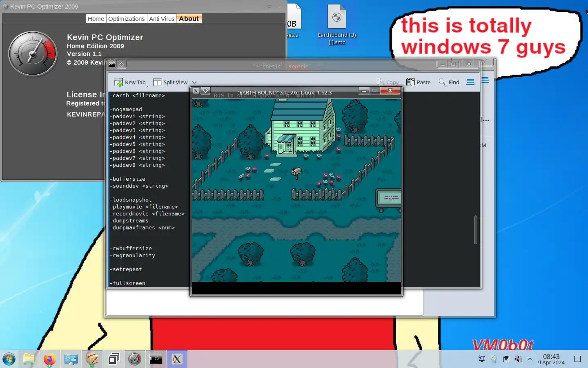
Task: Toggle the pin icon in Snes9x title bar
Action: [x=206, y=91]
